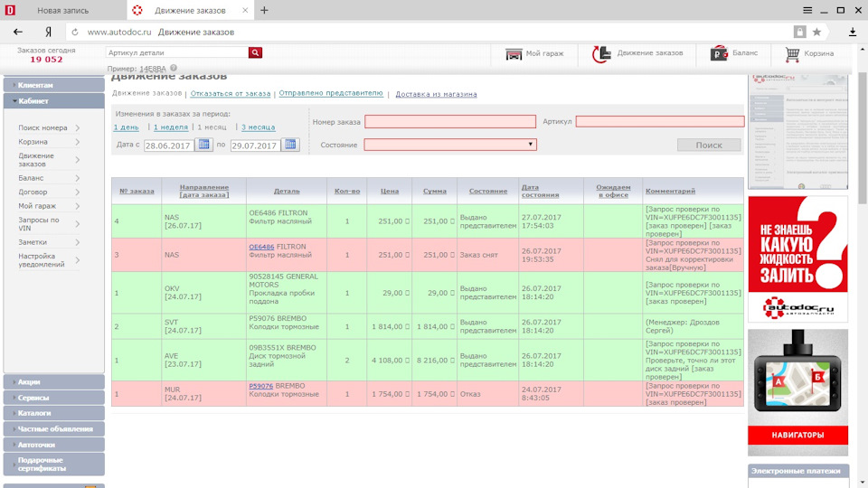
Task: Click the Артикул filter input field
Action: (660, 121)
